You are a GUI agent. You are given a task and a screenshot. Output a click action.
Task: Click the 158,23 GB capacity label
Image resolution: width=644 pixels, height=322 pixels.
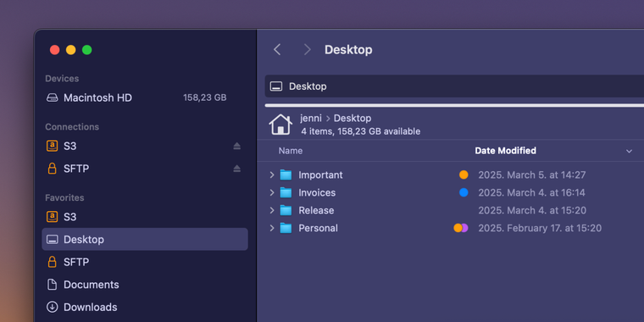click(204, 97)
